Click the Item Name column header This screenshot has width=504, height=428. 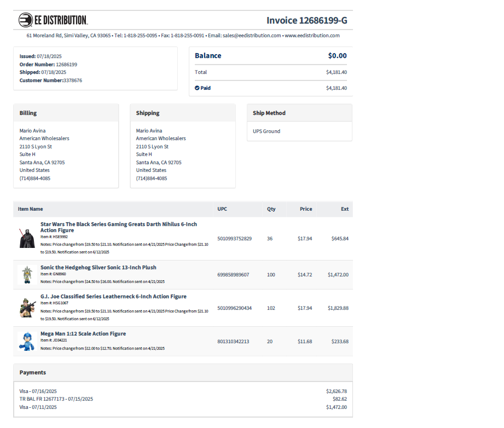[x=30, y=209]
